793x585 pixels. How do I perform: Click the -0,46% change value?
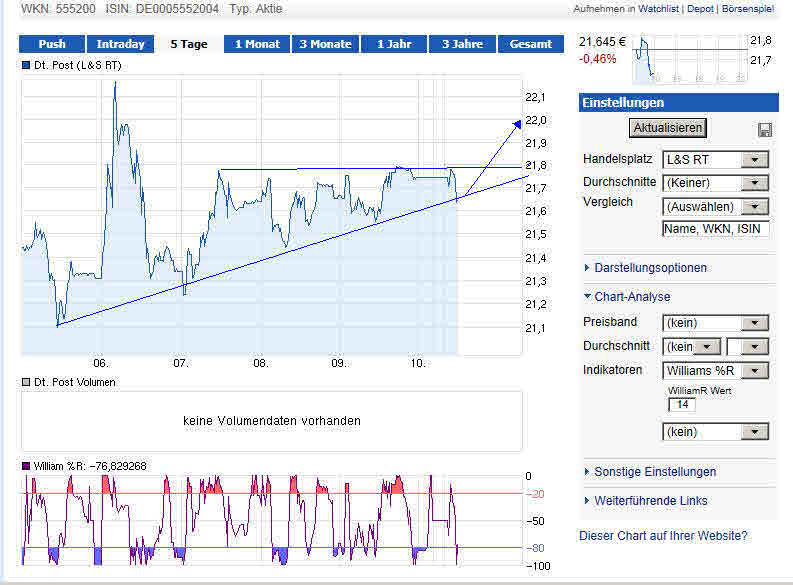click(x=598, y=59)
